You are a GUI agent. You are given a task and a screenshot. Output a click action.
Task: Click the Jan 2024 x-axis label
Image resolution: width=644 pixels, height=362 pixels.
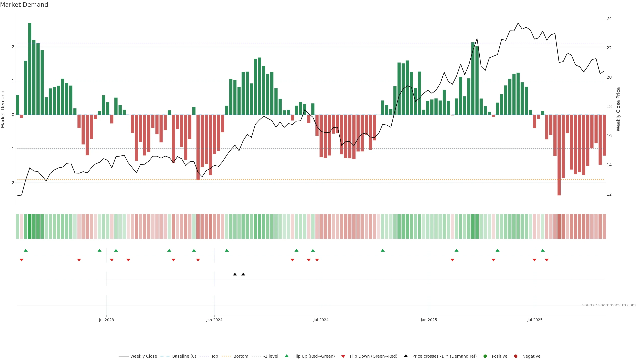click(x=214, y=320)
